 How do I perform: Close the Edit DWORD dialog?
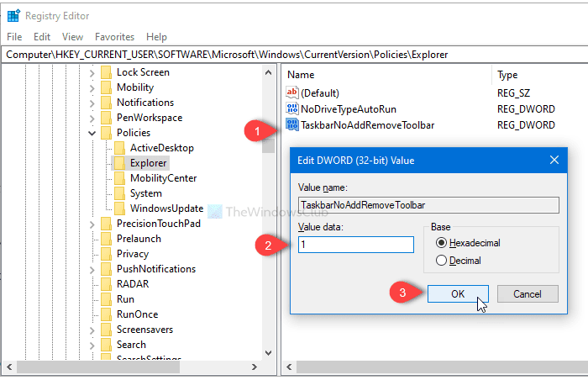pyautogui.click(x=554, y=160)
